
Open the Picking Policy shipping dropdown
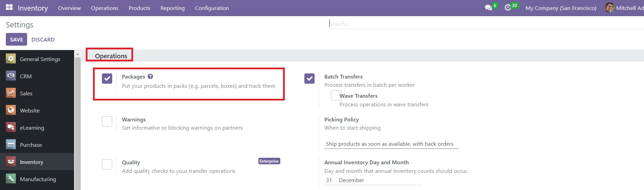[x=391, y=144]
